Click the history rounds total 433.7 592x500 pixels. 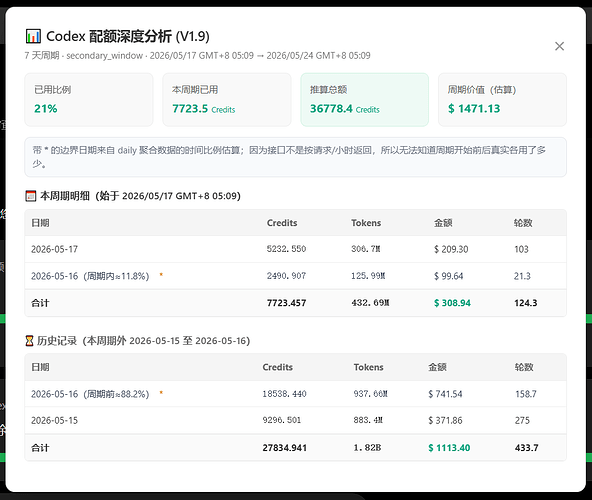pos(526,448)
